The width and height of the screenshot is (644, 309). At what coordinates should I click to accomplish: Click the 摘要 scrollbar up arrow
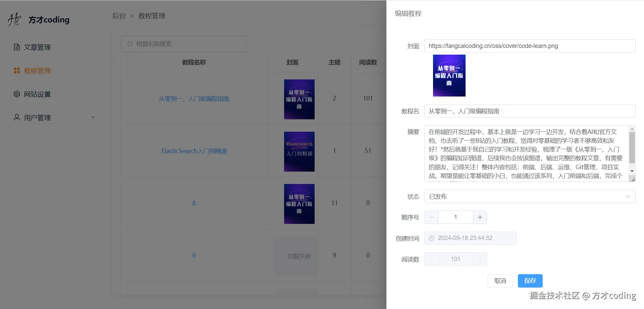coord(632,129)
